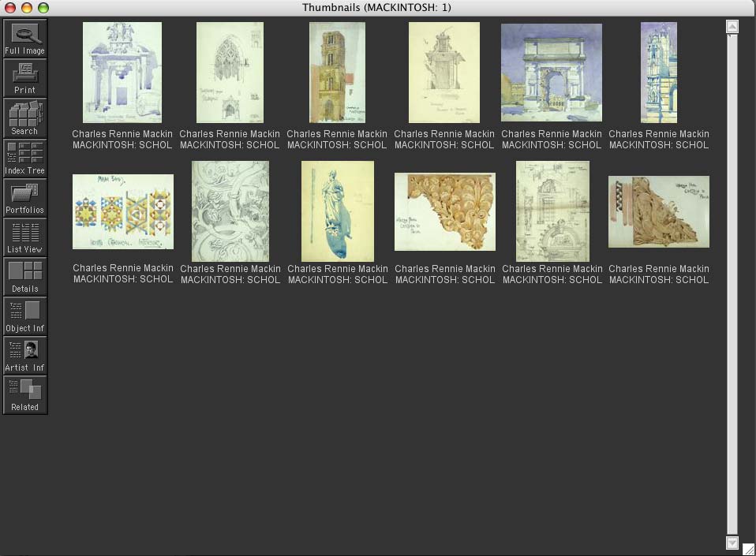
Task: Select the brown tower watercolor thumbnail
Action: [337, 73]
